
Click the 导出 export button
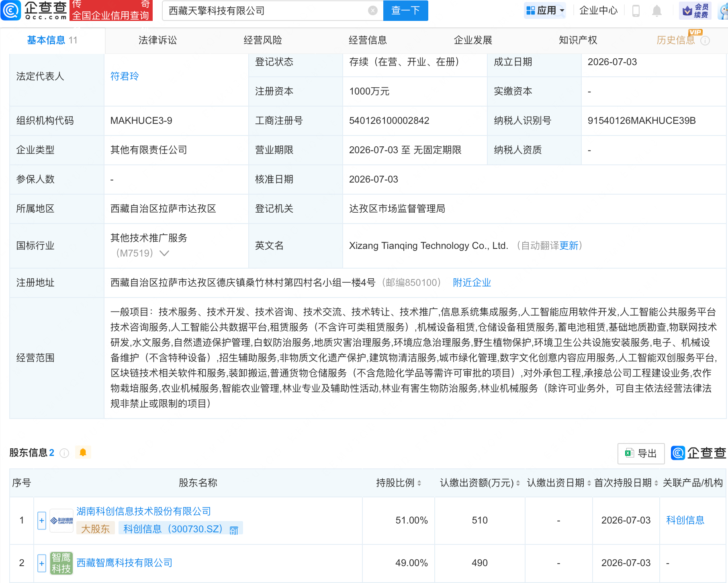[x=641, y=454]
